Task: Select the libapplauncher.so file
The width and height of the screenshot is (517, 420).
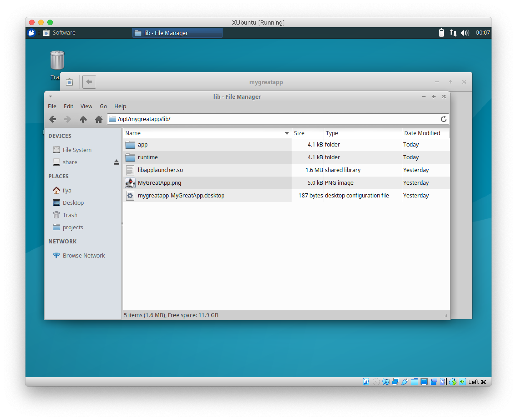Action: pos(160,170)
